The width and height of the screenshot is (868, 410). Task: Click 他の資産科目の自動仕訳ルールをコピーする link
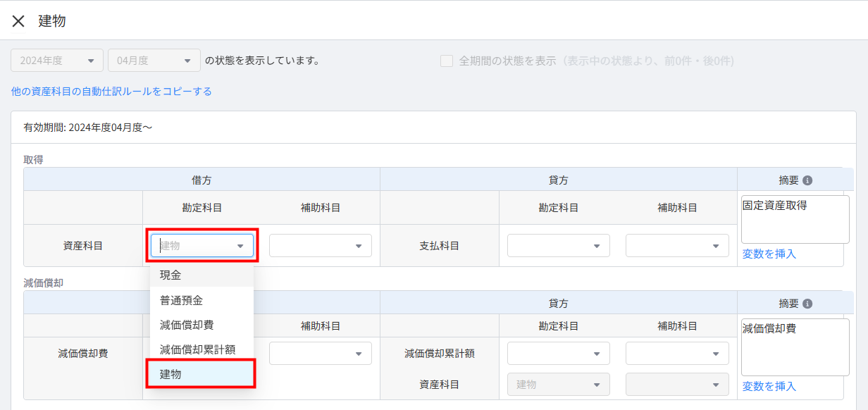pyautogui.click(x=111, y=92)
